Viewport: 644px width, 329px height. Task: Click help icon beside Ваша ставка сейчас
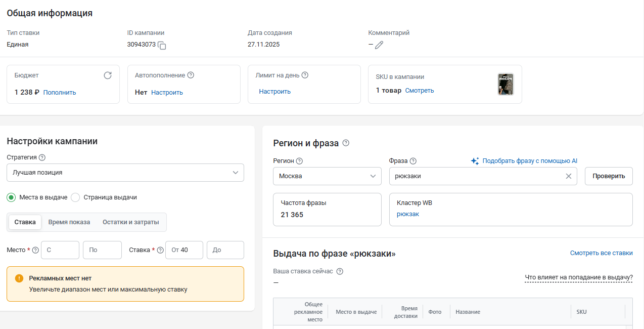coord(340,271)
